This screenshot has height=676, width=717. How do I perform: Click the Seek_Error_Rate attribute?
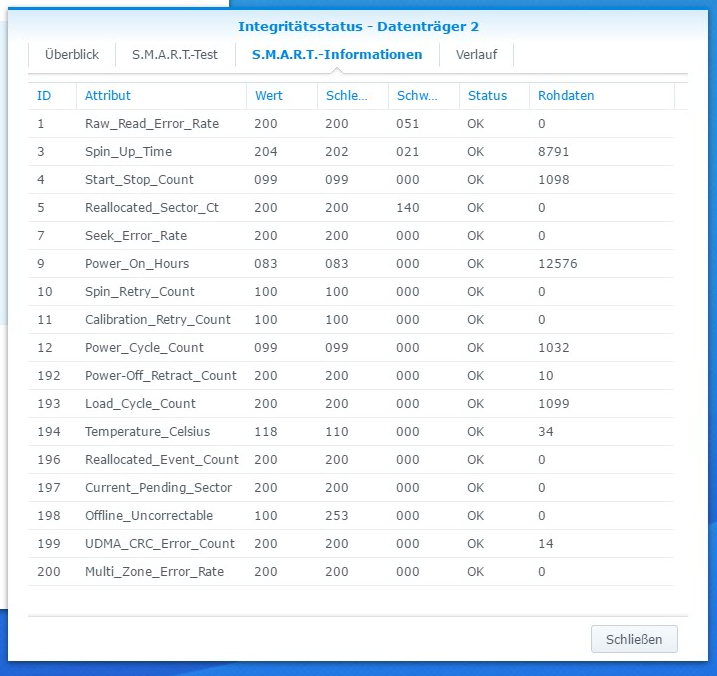(x=136, y=235)
